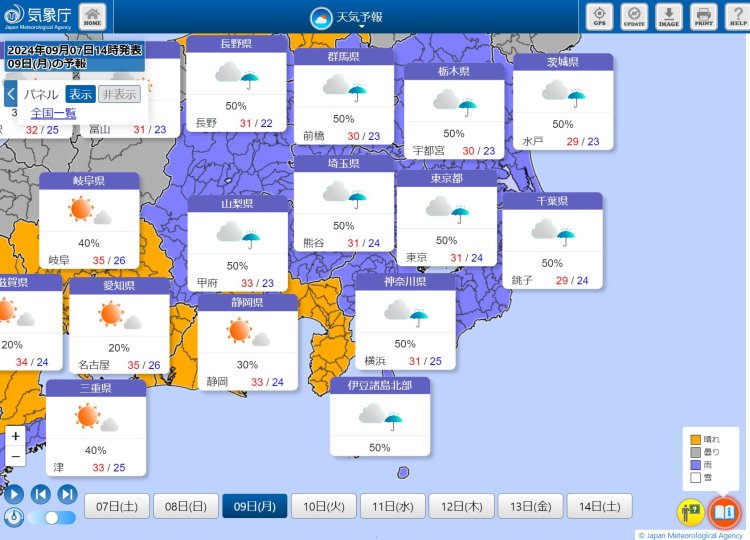Screen dimensions: 750x540
Task: Click the HOME button in header
Action: click(x=92, y=16)
